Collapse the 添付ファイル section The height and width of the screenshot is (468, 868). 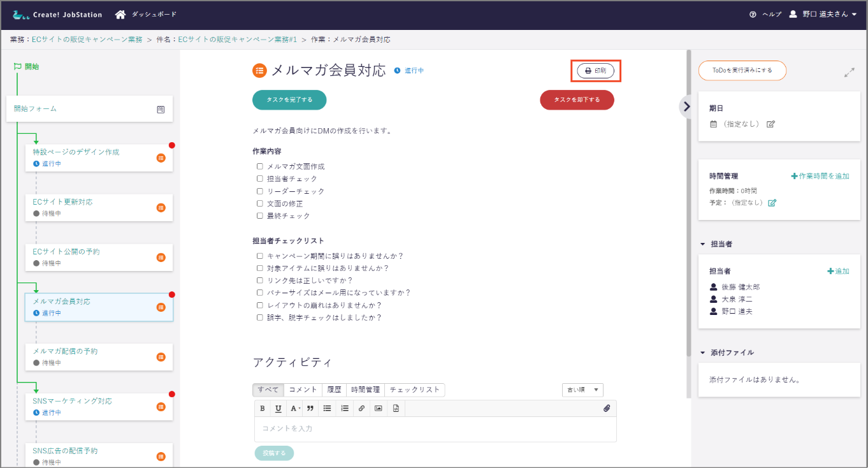coord(702,353)
